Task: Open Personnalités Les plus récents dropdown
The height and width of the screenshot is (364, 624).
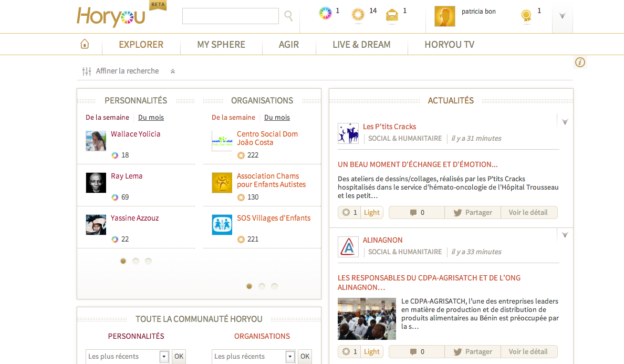Action: (x=127, y=357)
